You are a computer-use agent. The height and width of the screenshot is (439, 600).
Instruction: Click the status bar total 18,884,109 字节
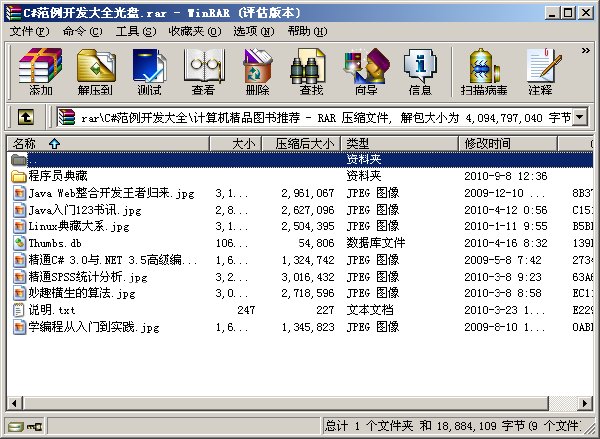pyautogui.click(x=481, y=426)
